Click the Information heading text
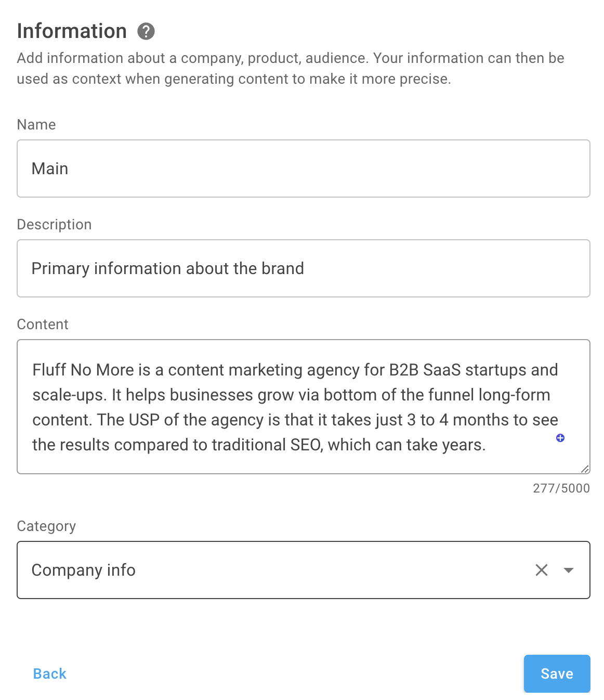Image resolution: width=604 pixels, height=700 pixels. 72,31
